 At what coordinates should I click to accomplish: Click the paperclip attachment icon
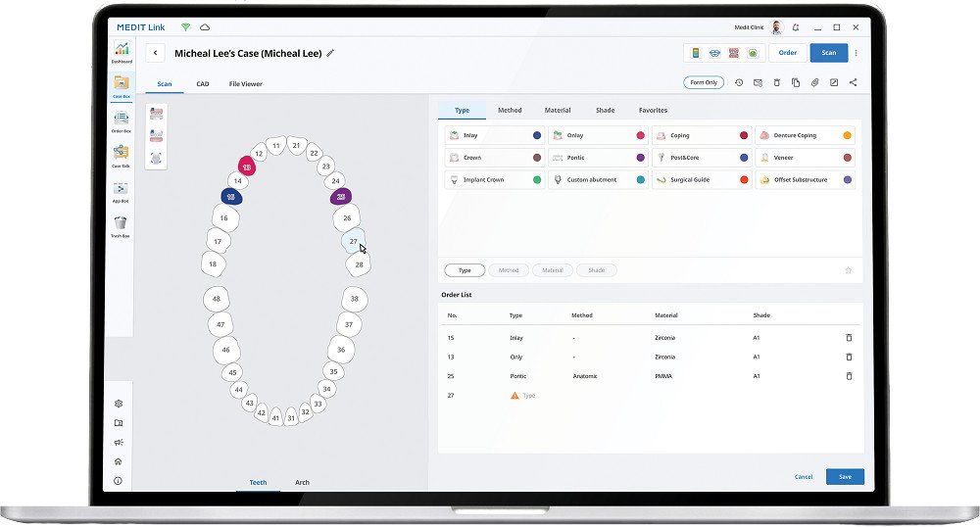814,82
